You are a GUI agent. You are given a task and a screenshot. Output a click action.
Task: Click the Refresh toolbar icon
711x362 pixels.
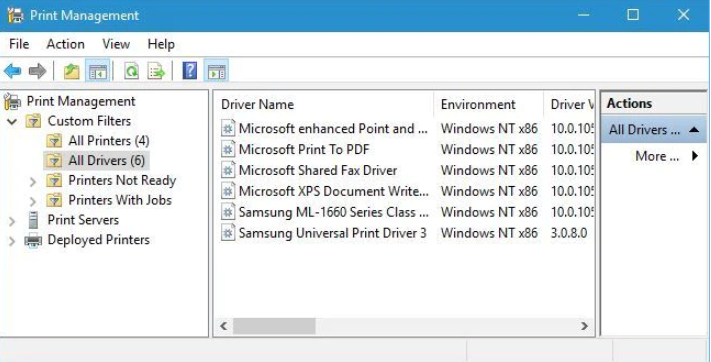click(131, 71)
